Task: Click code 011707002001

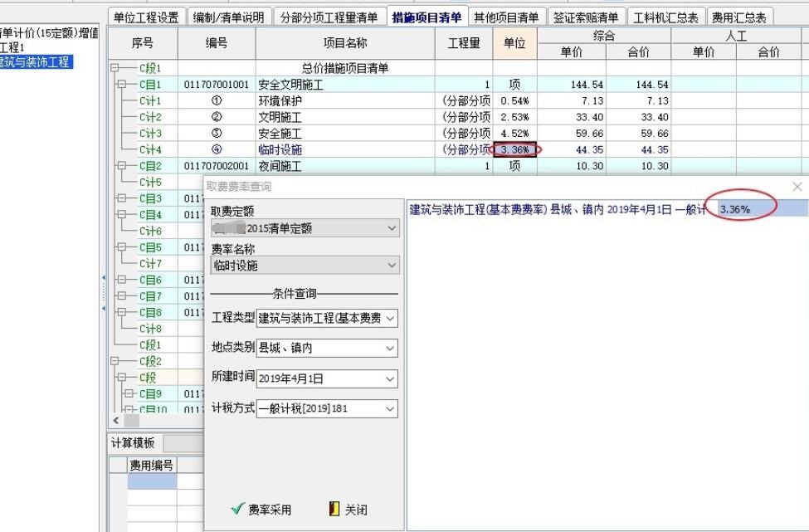Action: click(x=217, y=166)
